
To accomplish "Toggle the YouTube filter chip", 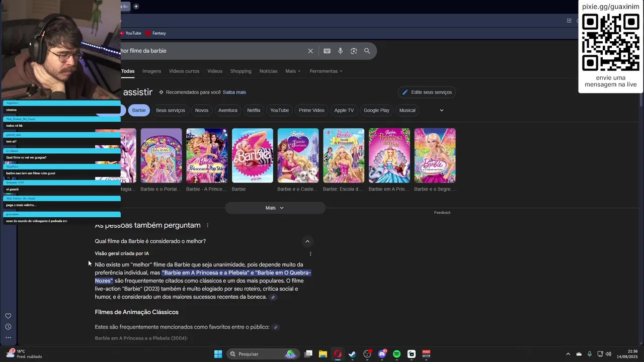I will pos(279,111).
